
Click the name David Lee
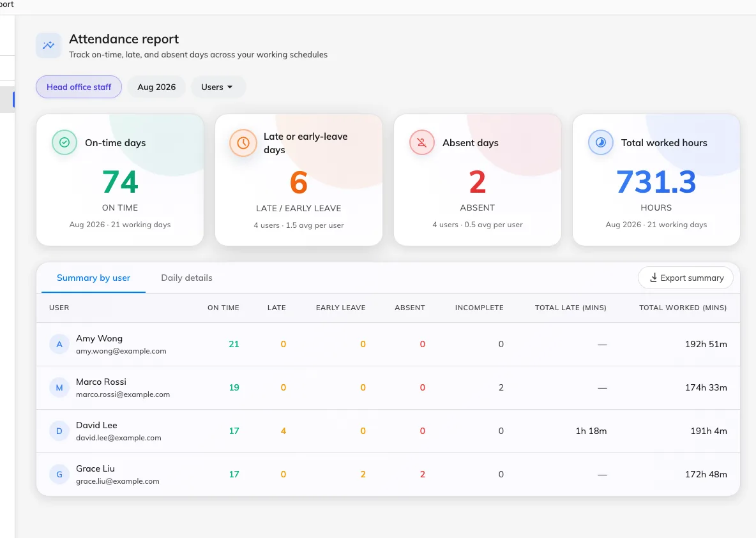[96, 425]
